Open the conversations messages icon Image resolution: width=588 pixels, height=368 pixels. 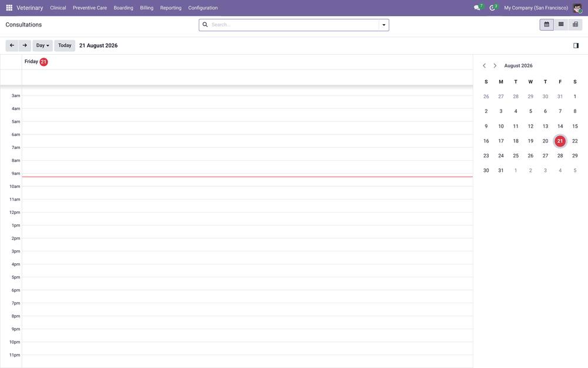point(477,8)
